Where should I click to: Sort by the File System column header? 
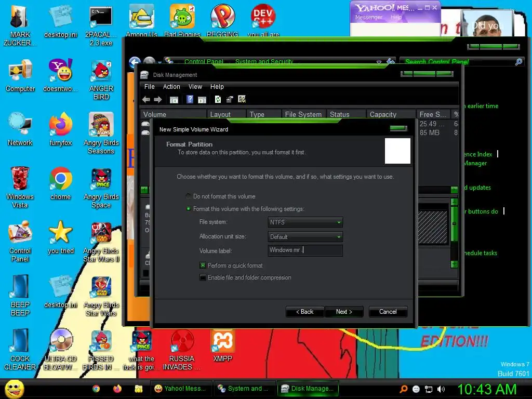303,114
